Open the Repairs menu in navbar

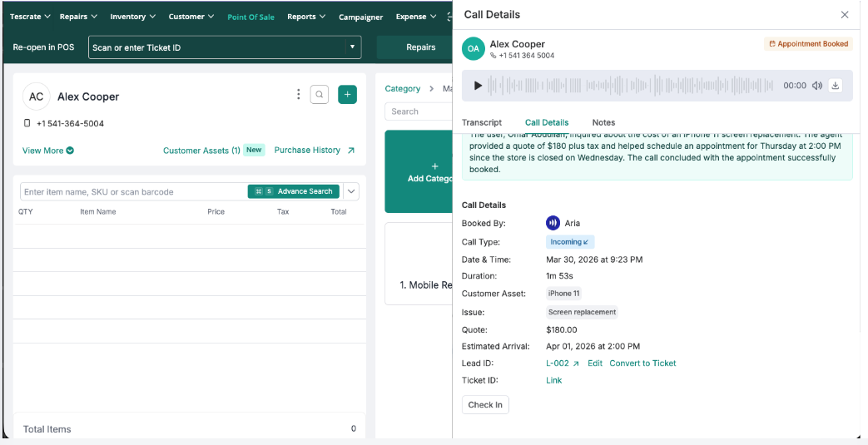coord(78,17)
